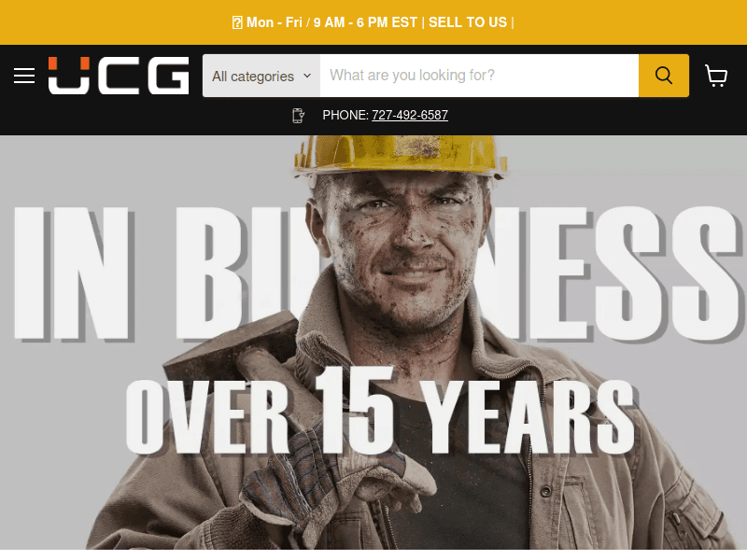Image resolution: width=747 pixels, height=560 pixels.
Task: Click the phone icon beside PHONE
Action: [x=298, y=115]
